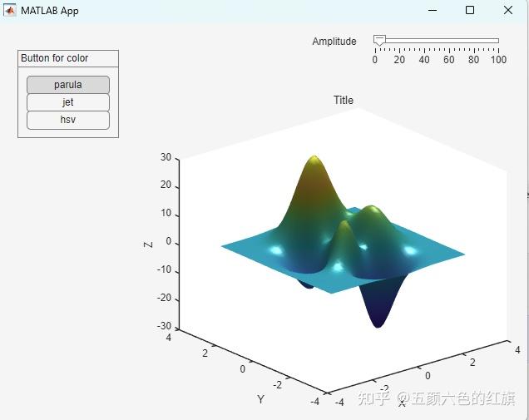Select the hsv colormap toggle button
Viewport: 529px width, 420px height.
click(x=68, y=120)
